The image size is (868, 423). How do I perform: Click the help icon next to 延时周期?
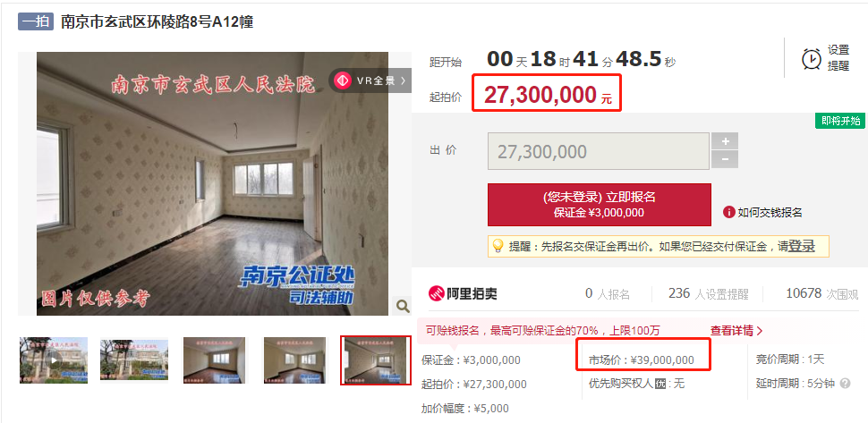[845, 383]
